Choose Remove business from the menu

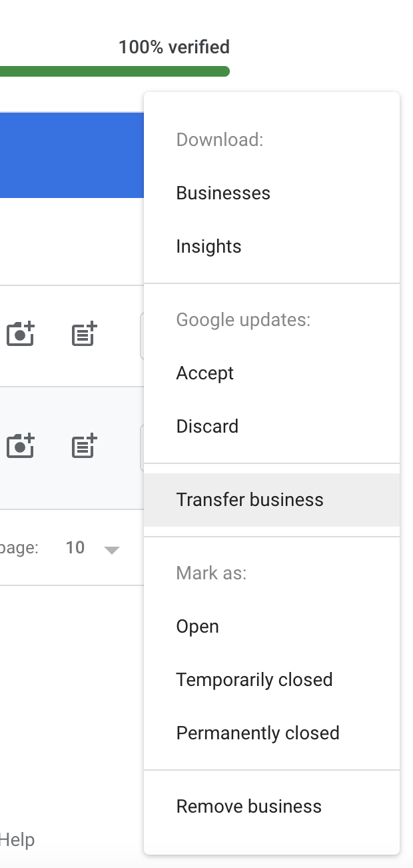[x=248, y=807]
